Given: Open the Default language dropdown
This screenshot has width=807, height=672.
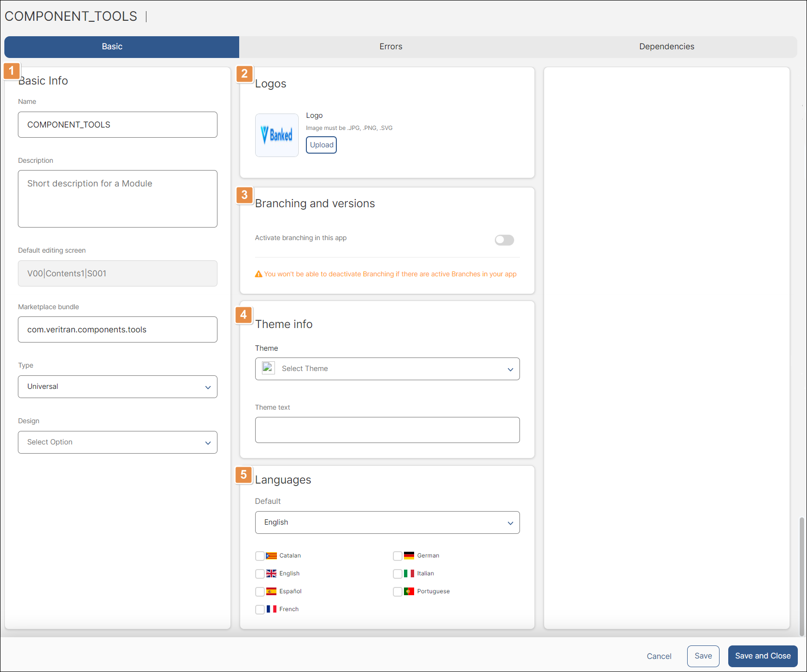Looking at the screenshot, I should pyautogui.click(x=387, y=523).
